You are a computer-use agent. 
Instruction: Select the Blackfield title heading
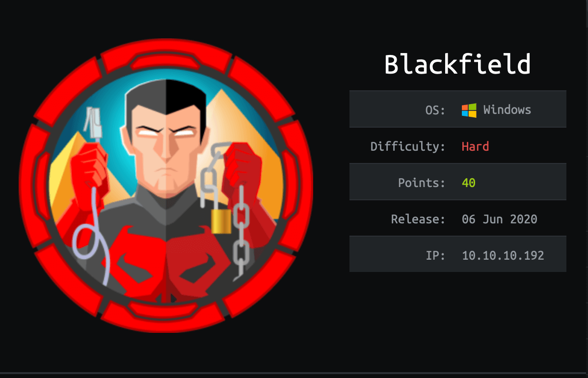(457, 64)
